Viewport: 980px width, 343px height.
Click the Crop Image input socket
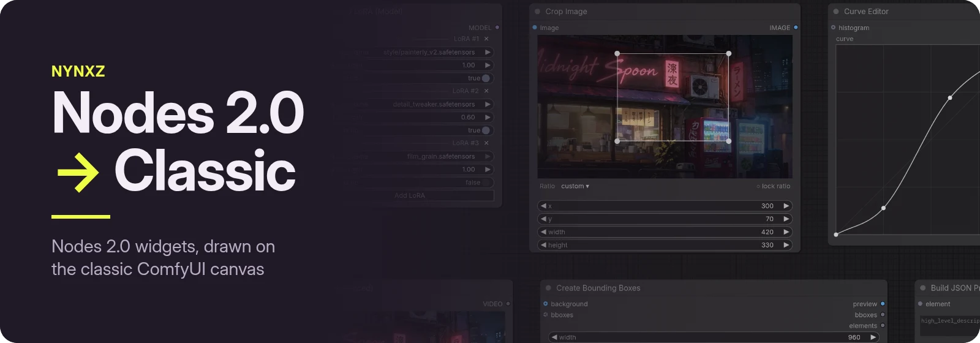(x=535, y=28)
